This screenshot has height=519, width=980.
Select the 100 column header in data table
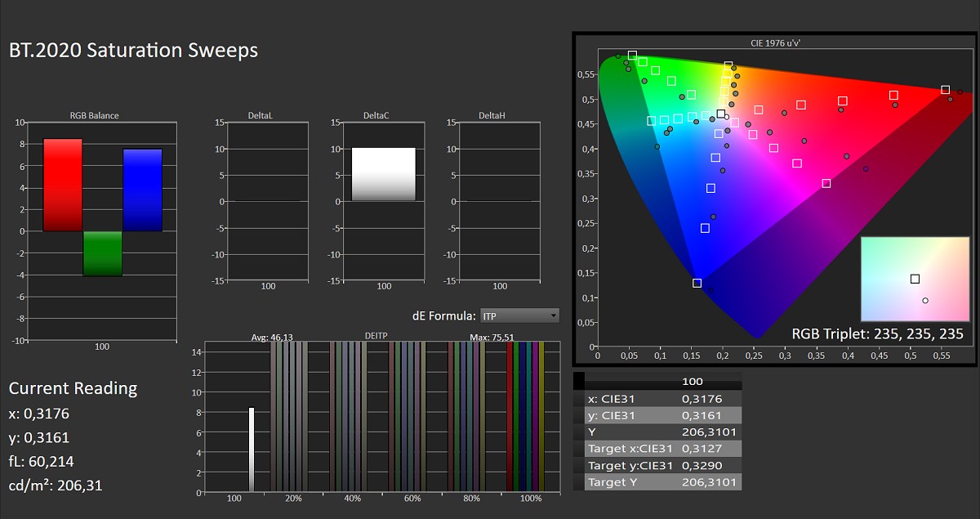click(693, 382)
